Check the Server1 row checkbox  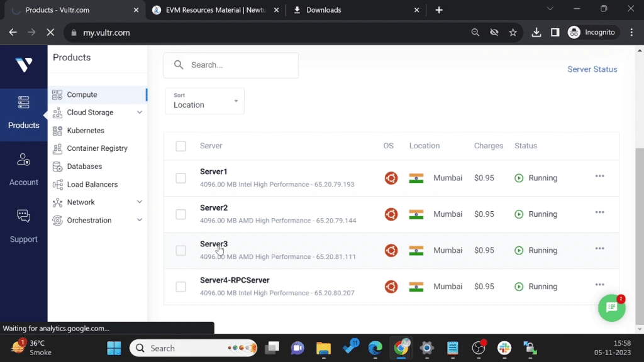coord(180,178)
